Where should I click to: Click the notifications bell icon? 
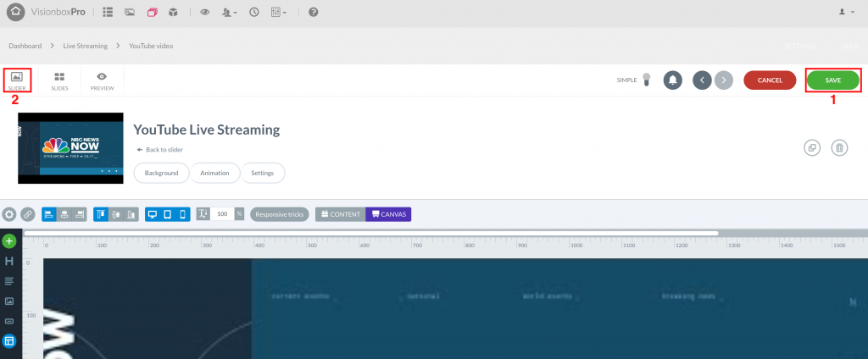(672, 80)
